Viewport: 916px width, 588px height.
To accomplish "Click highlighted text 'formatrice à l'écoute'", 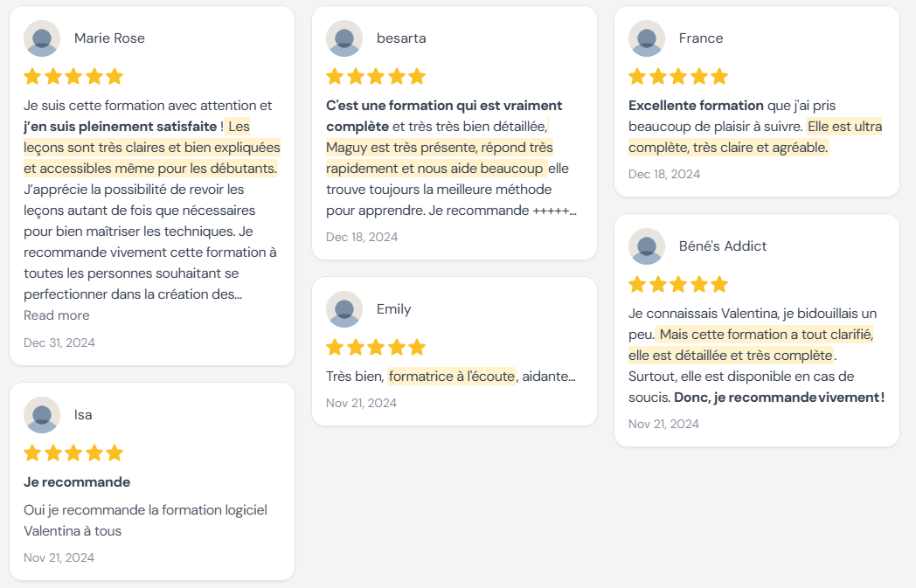I will point(452,377).
